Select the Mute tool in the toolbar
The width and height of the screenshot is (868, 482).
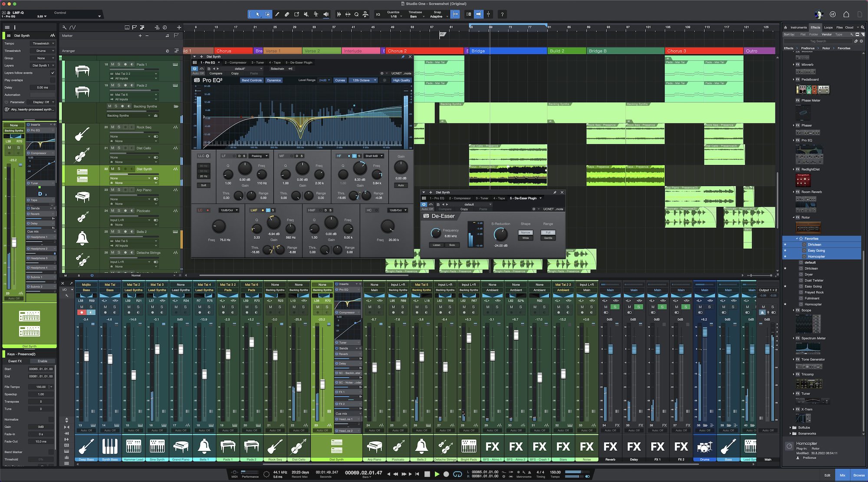click(306, 14)
